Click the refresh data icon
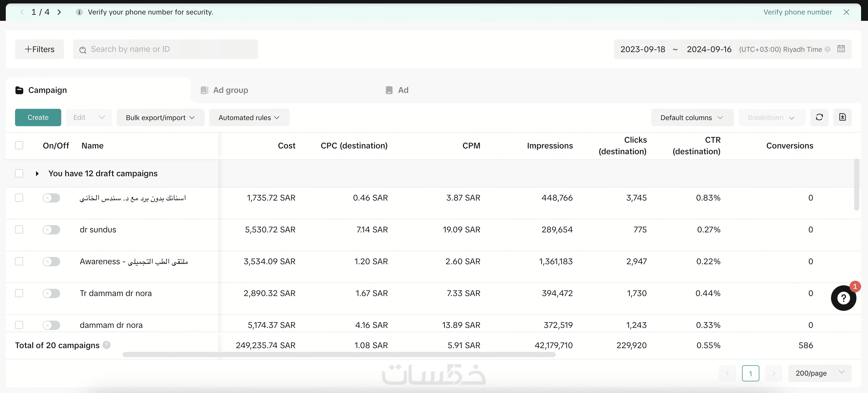Image resolution: width=868 pixels, height=393 pixels. click(x=819, y=117)
